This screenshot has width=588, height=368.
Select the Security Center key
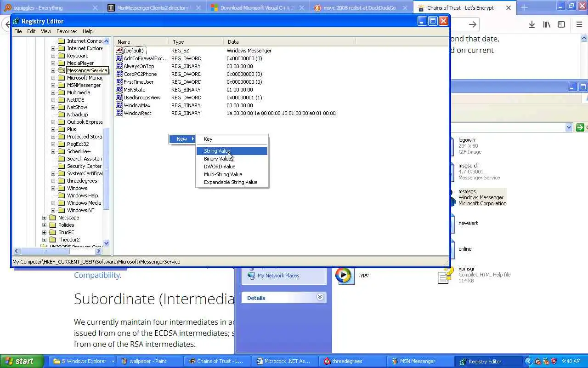(x=84, y=166)
